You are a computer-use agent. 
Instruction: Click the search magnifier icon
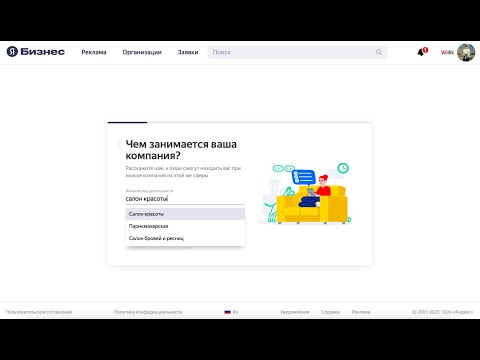pos(379,52)
